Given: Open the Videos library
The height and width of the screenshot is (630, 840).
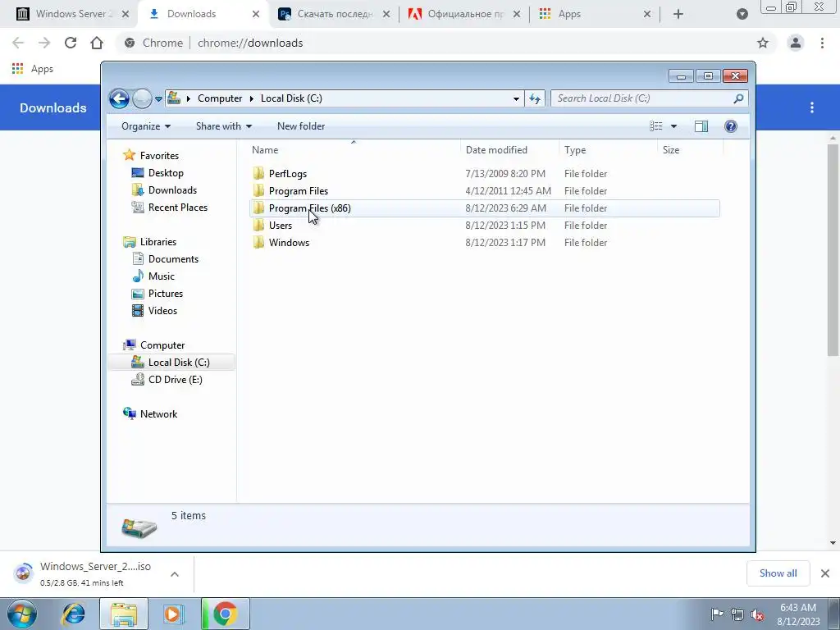Looking at the screenshot, I should tap(162, 311).
